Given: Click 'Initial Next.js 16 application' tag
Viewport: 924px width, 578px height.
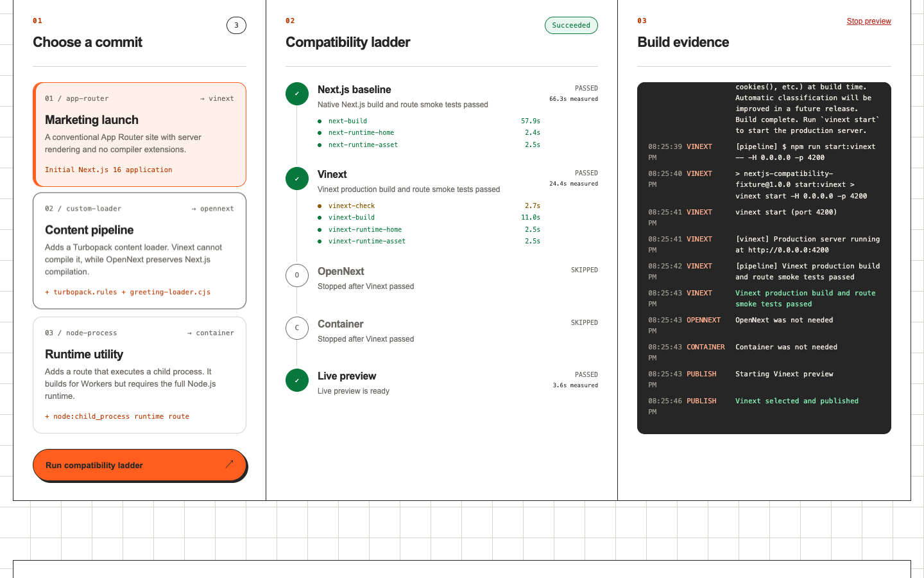Looking at the screenshot, I should coord(108,170).
